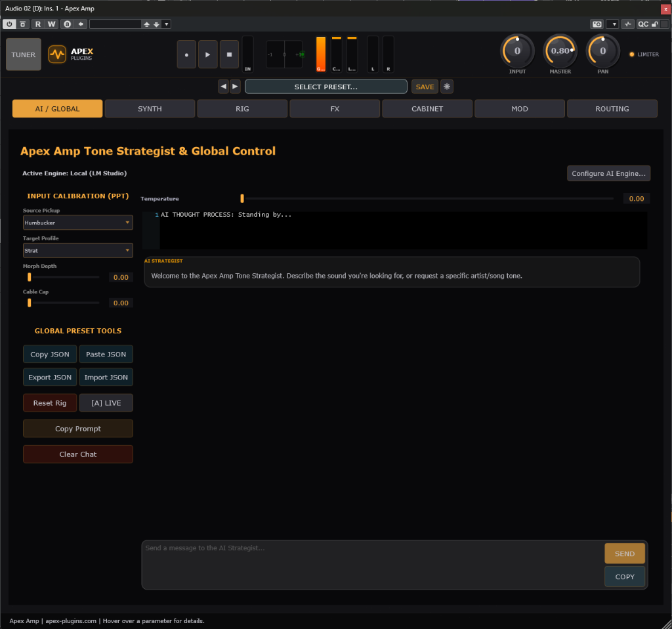Click the Morph Depth slider
Viewport: 672px width, 629px height.
point(64,278)
